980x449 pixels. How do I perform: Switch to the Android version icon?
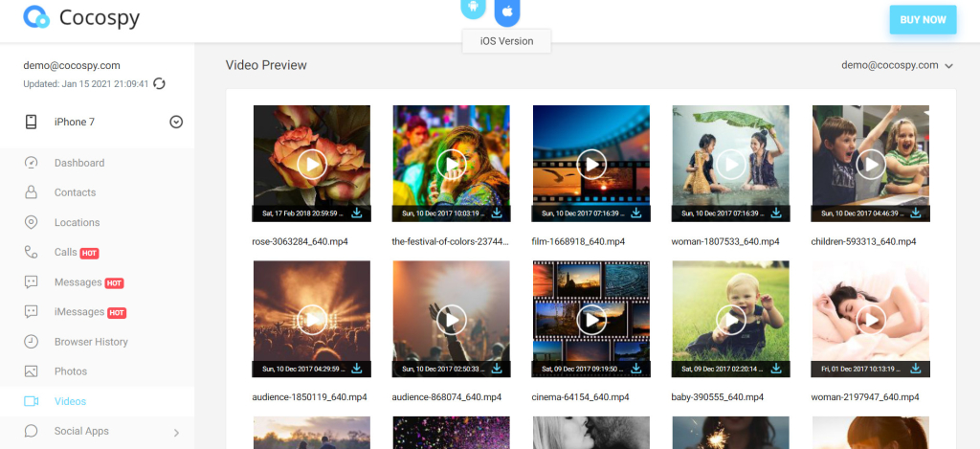[x=473, y=8]
